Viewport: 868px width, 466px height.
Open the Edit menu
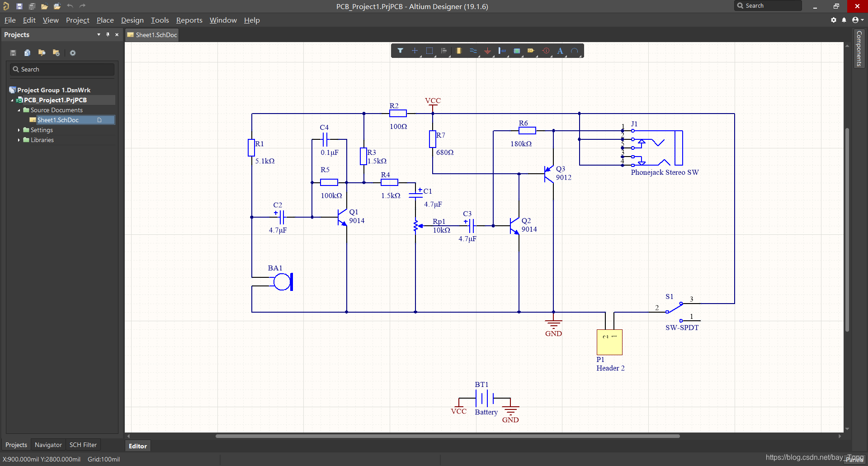tap(29, 20)
